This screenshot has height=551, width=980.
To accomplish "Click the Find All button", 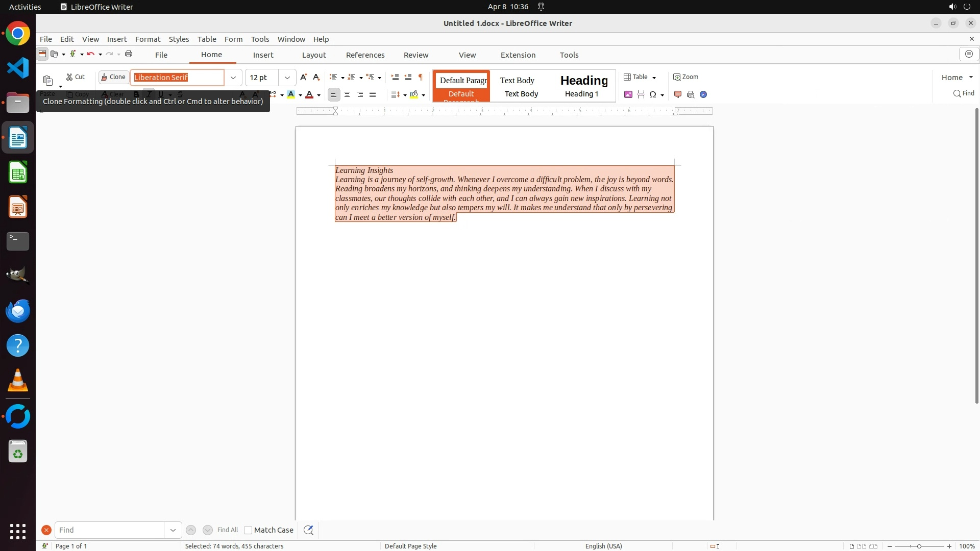I will pyautogui.click(x=227, y=530).
